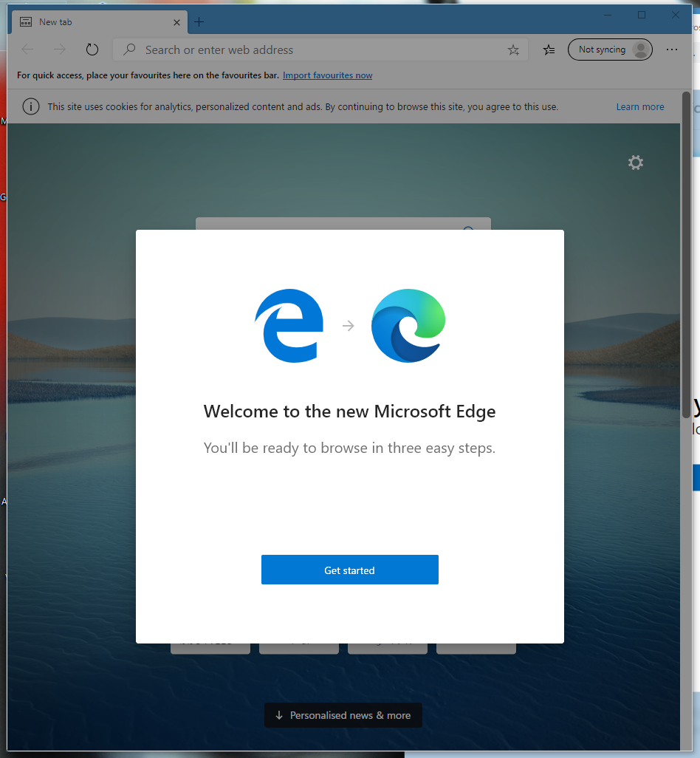Expand Personalised news & more
The image size is (700, 758).
coord(343,715)
